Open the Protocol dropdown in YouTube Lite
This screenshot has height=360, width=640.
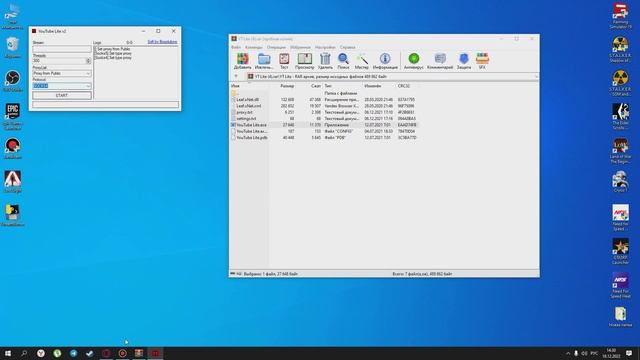click(62, 86)
